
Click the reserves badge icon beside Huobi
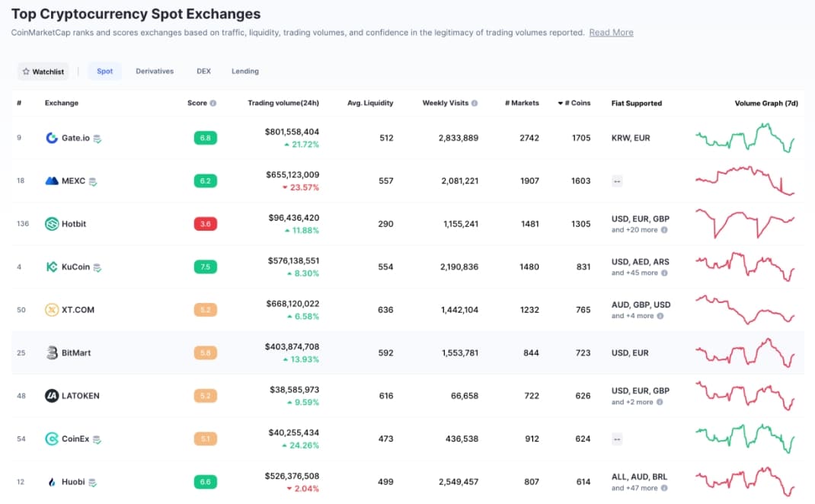[92, 483]
